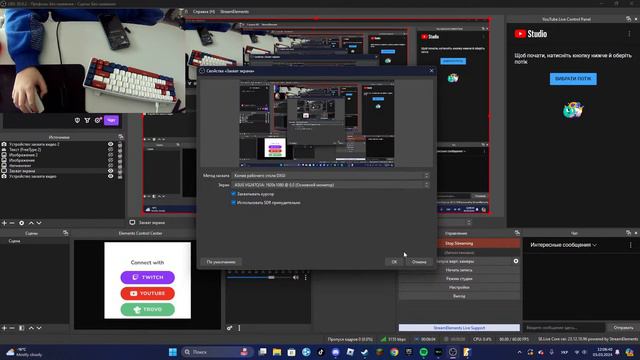The image size is (640, 360).
Task: Show hidden system tray icons chevron
Action: [x=519, y=352]
